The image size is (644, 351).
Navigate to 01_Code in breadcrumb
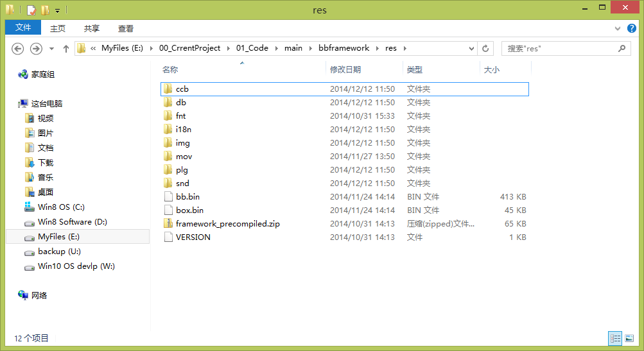(x=252, y=48)
